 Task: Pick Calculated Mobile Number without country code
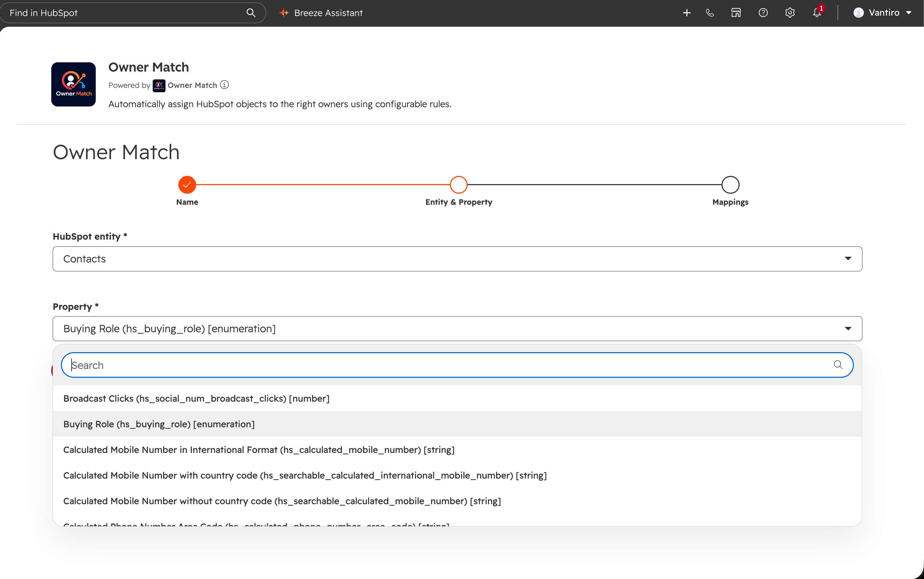pyautogui.click(x=457, y=501)
